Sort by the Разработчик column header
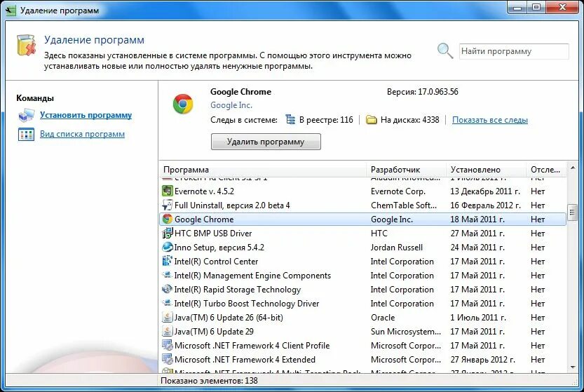 pyautogui.click(x=407, y=170)
